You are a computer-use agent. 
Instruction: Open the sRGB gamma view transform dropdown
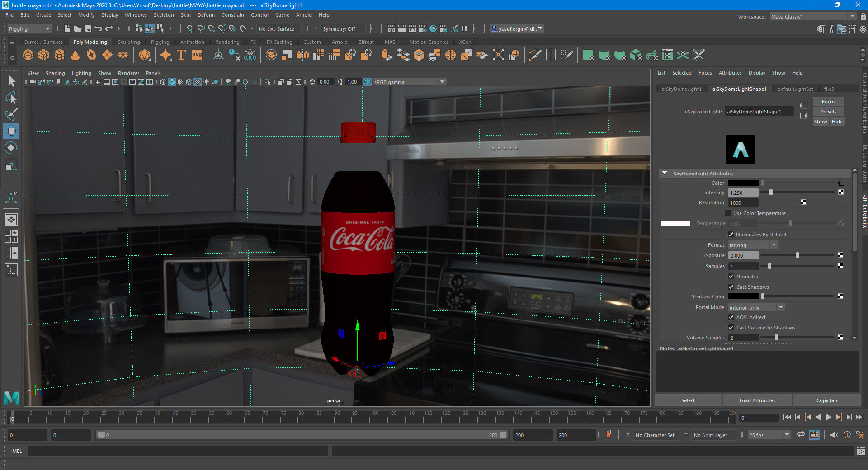tap(409, 82)
